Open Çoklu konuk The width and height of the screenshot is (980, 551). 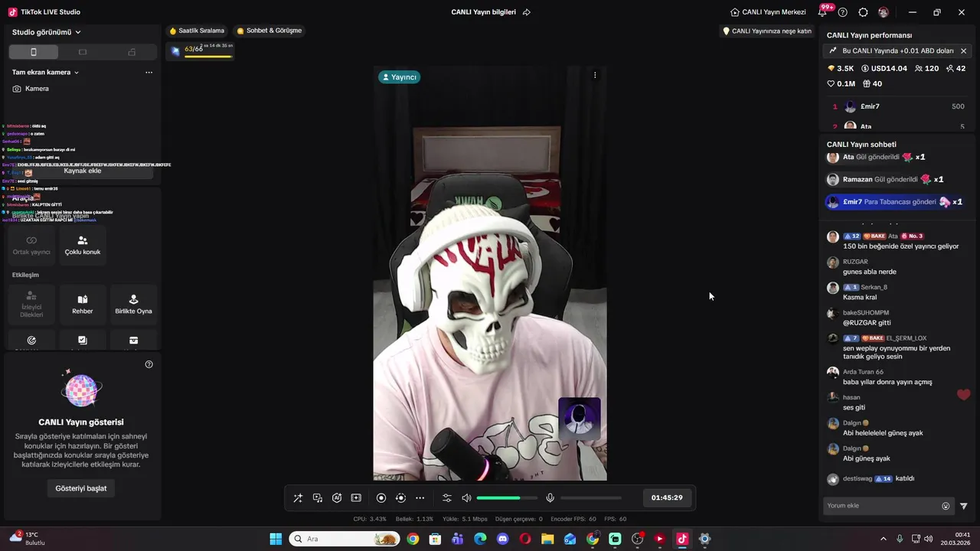(x=83, y=245)
